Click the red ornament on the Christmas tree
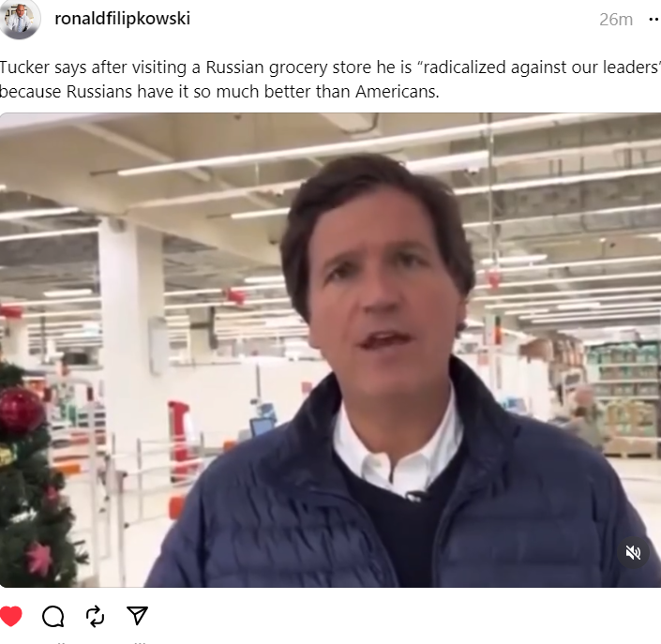This screenshot has height=644, width=661. coord(21,410)
